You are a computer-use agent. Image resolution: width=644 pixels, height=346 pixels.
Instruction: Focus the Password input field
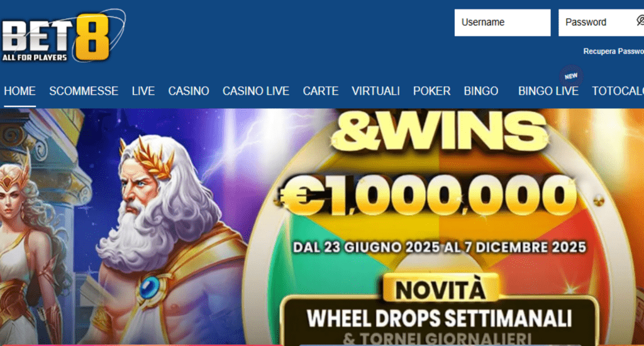click(x=601, y=23)
